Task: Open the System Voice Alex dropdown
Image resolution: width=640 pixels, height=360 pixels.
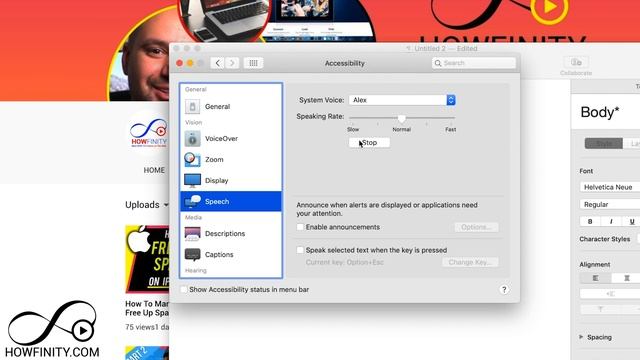Action: coord(402,100)
